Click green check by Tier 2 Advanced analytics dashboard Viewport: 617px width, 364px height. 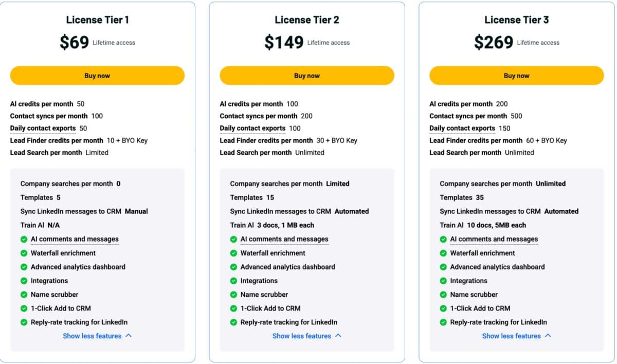[x=233, y=267]
